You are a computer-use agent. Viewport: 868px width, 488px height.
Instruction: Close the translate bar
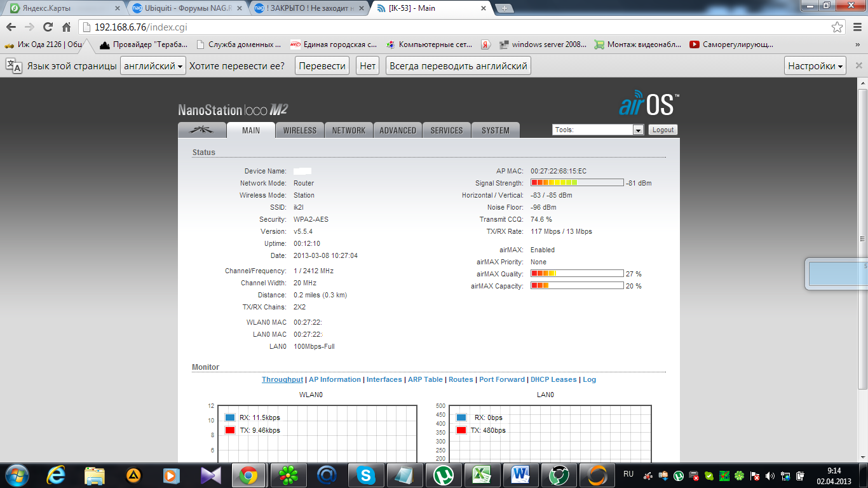(x=859, y=65)
